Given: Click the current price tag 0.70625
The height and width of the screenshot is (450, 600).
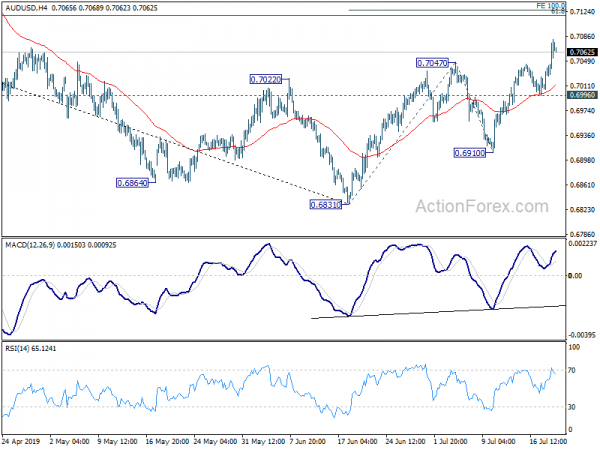Looking at the screenshot, I should click(582, 52).
